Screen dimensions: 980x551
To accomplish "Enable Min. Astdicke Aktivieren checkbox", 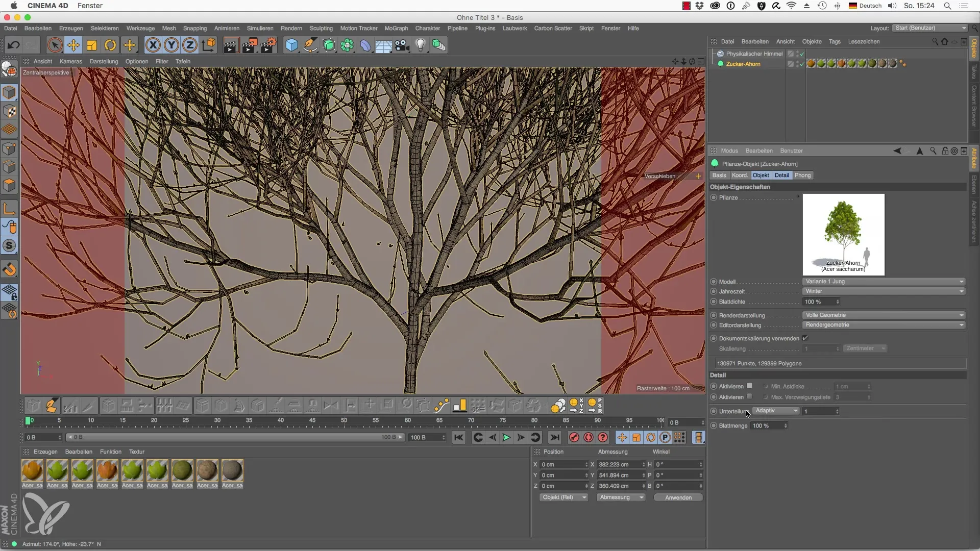I will [749, 386].
